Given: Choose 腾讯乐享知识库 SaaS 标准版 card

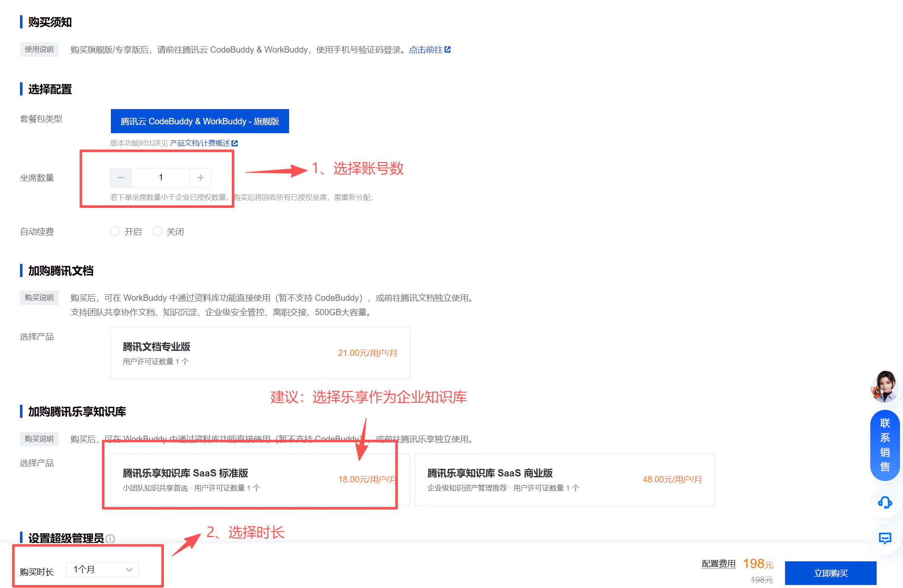Looking at the screenshot, I should tap(260, 480).
